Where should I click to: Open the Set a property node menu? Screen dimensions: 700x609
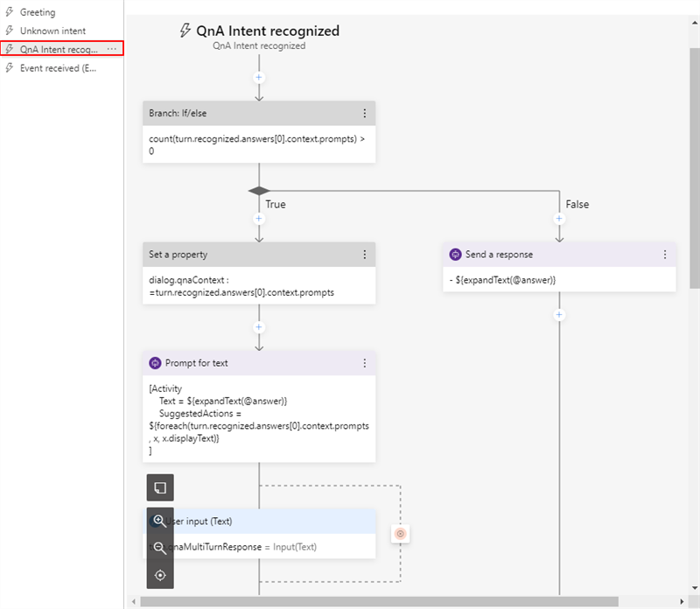[x=366, y=255]
